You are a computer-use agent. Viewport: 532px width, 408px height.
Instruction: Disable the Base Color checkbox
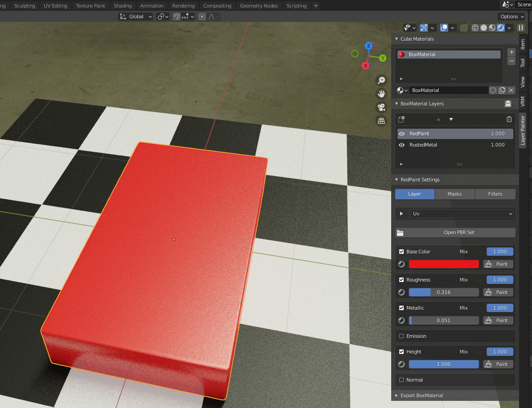(x=401, y=252)
